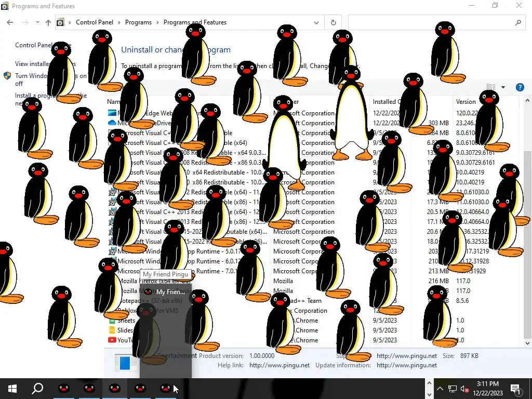Select the Slides program row icon
This screenshot has height=399, width=532.
click(x=112, y=330)
